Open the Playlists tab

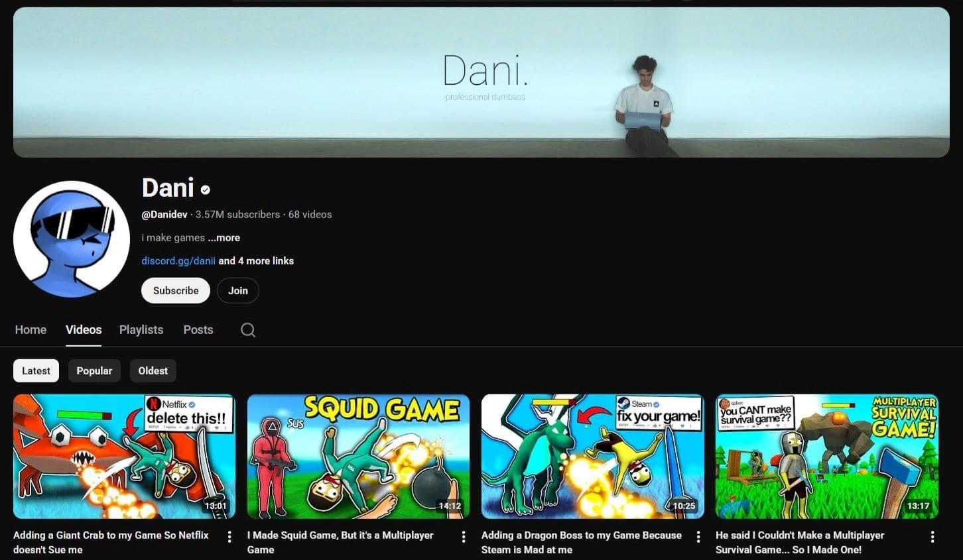tap(141, 330)
